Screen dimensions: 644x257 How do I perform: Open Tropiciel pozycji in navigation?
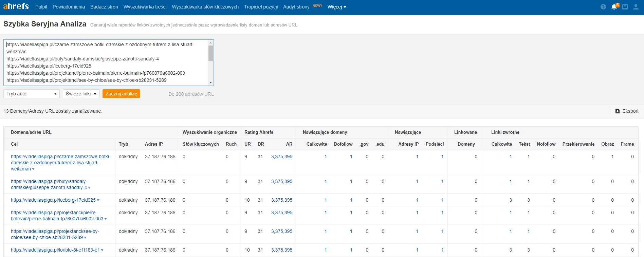(x=261, y=7)
